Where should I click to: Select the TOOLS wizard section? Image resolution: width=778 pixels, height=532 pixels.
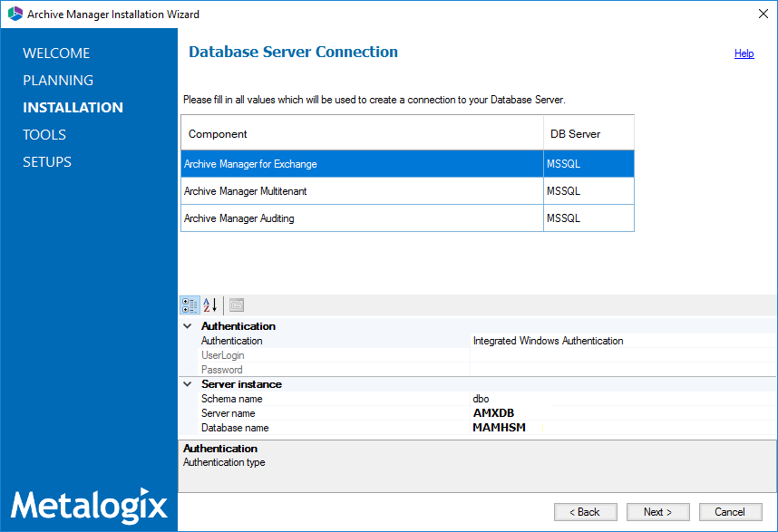pos(44,135)
